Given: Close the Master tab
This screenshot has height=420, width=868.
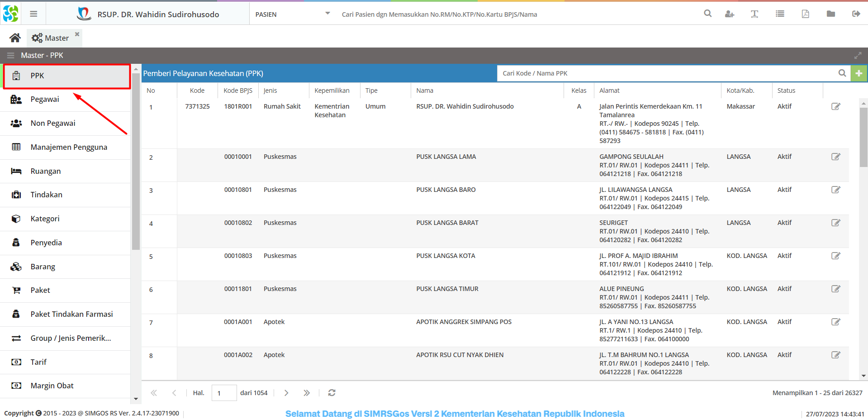Looking at the screenshot, I should (x=77, y=34).
